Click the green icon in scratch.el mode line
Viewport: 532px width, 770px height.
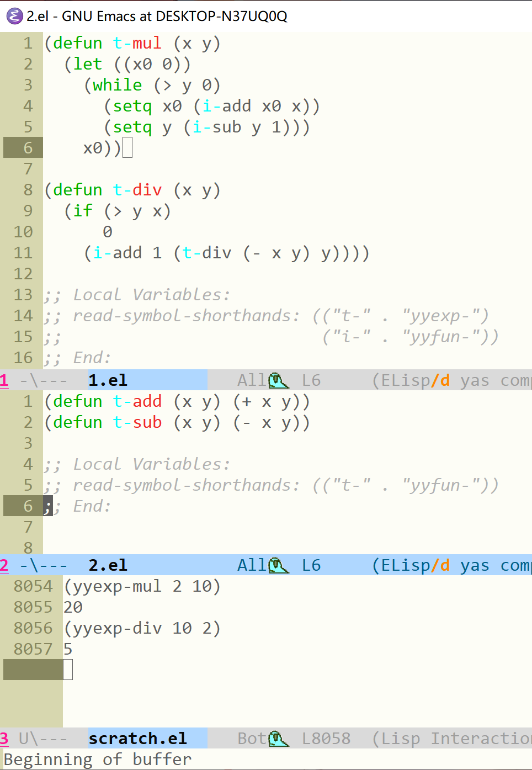point(279,739)
